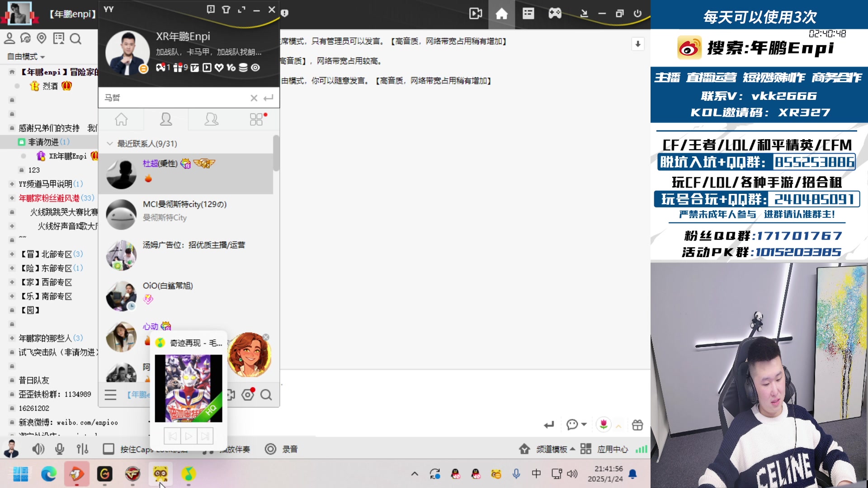This screenshot has width=868, height=488.
Task: Open Microsoft Edge from the taskbar
Action: pos(49,474)
